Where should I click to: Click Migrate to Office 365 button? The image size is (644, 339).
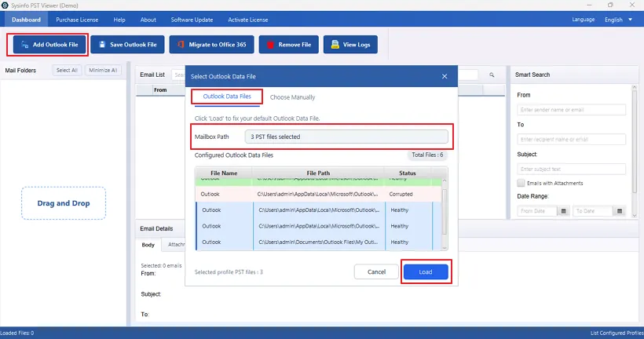[x=211, y=45]
